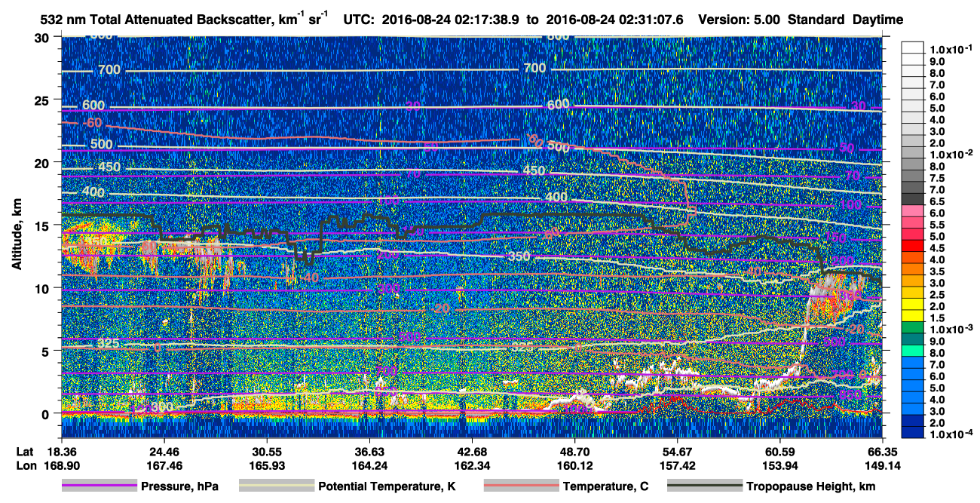Screen dimensions: 980x503
Task: Click latitude value '66.35'
Action: (x=882, y=451)
